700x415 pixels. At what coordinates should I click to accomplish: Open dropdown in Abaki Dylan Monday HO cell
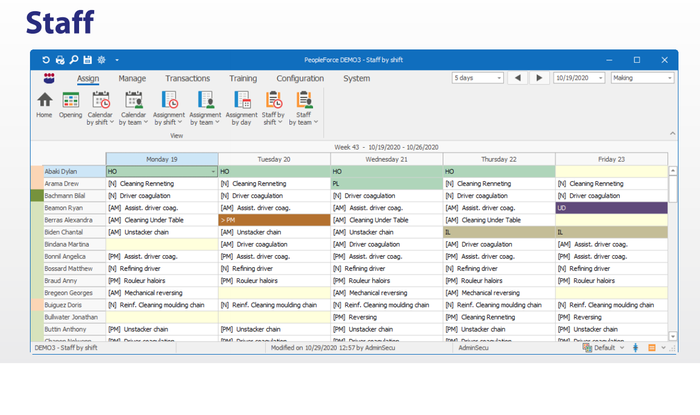coord(213,171)
